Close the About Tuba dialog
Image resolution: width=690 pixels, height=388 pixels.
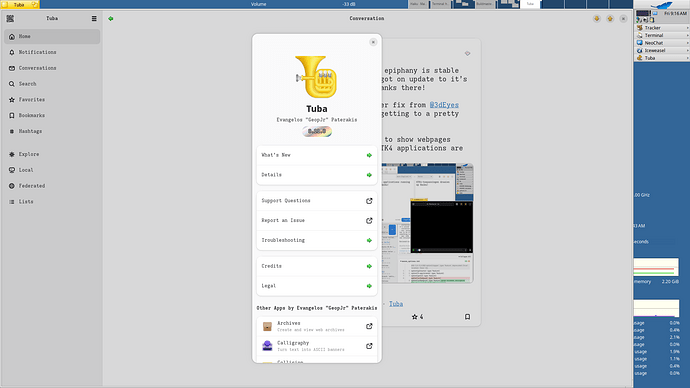(373, 42)
